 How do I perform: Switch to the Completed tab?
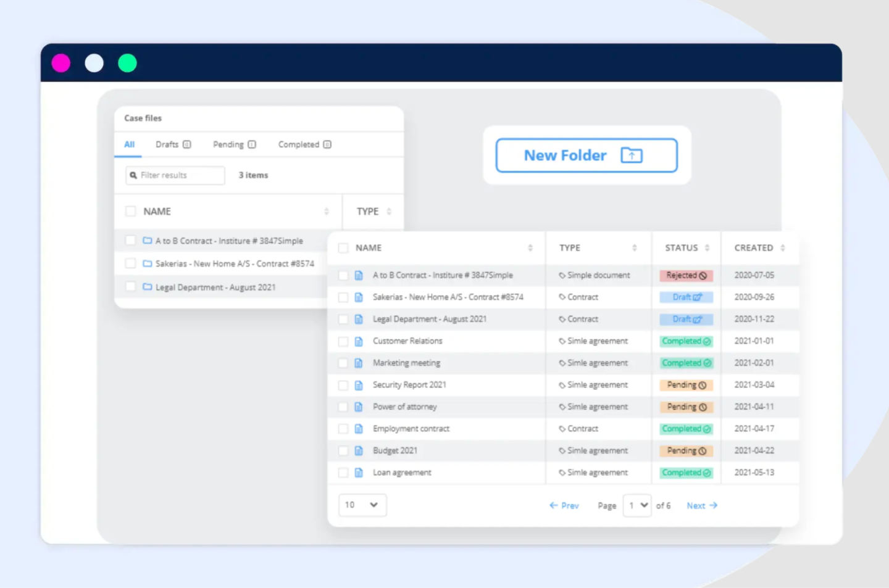(x=305, y=144)
